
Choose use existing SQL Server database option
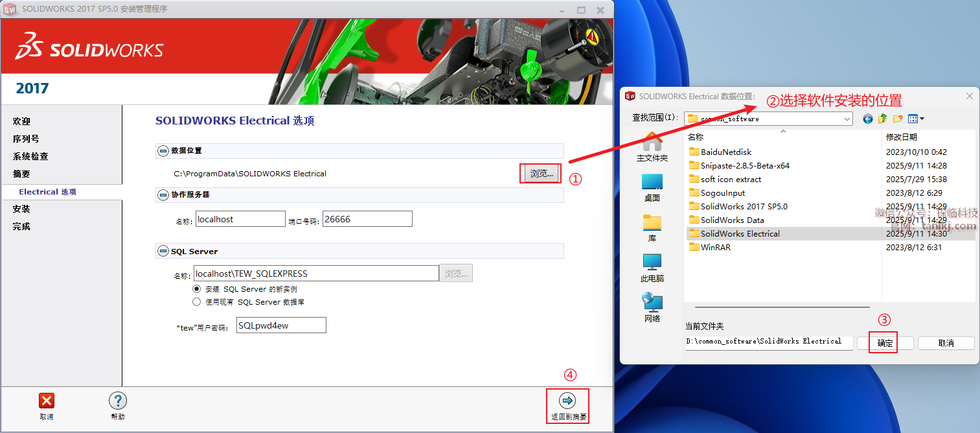coord(197,301)
